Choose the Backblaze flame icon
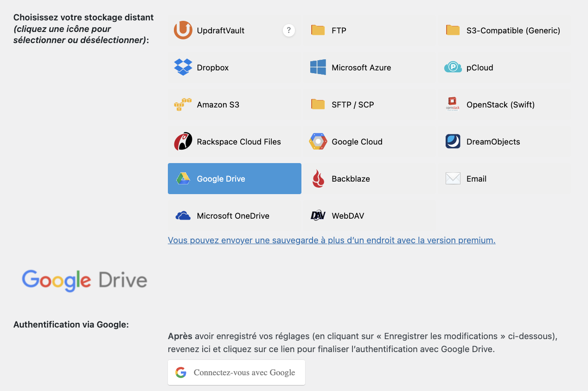588x391 pixels. coord(318,179)
